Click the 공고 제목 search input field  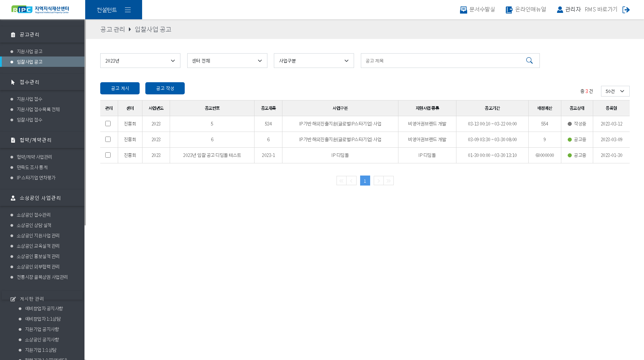tap(442, 61)
